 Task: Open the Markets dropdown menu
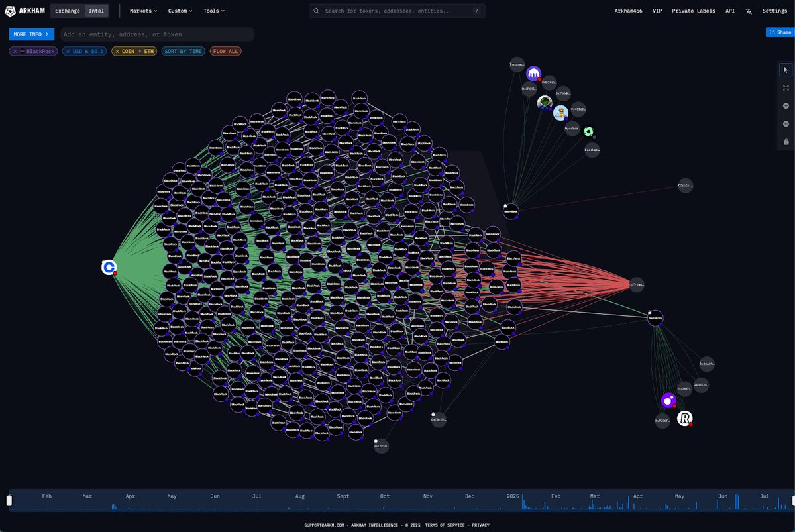click(144, 11)
